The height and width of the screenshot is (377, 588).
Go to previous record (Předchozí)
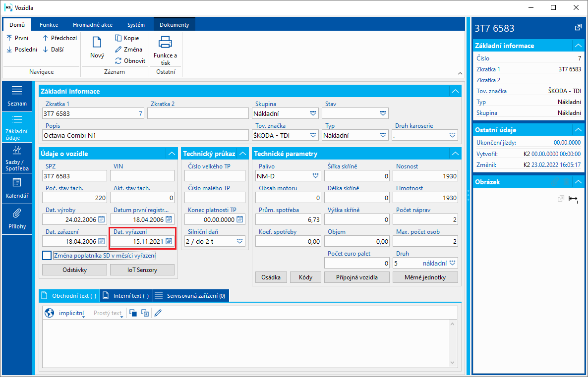tap(59, 38)
